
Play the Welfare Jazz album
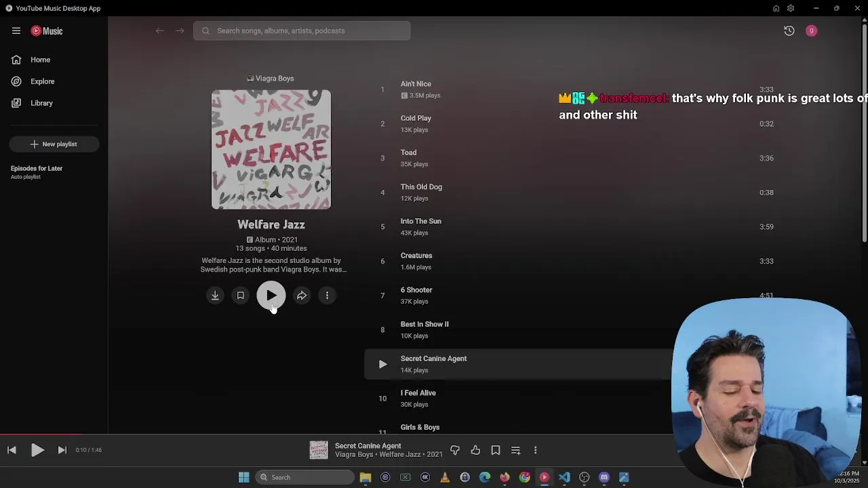tap(271, 296)
